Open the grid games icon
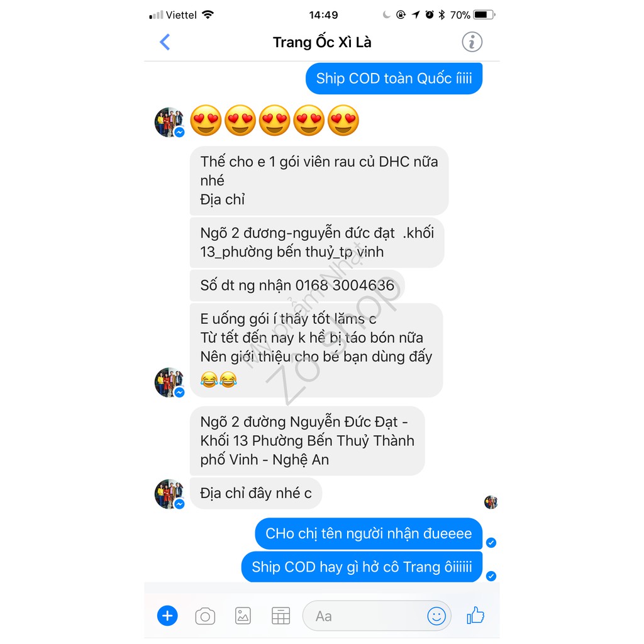The width and height of the screenshot is (644, 644). point(281,616)
